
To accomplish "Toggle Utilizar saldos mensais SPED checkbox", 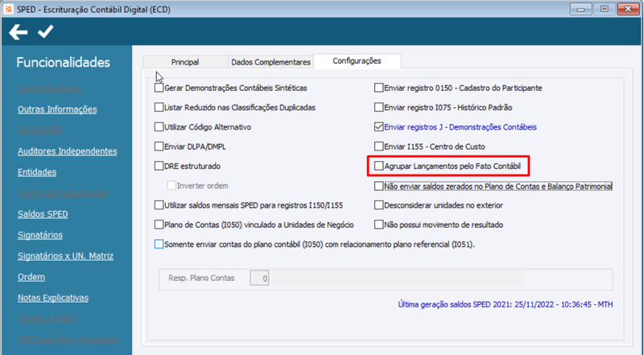I will coord(159,205).
